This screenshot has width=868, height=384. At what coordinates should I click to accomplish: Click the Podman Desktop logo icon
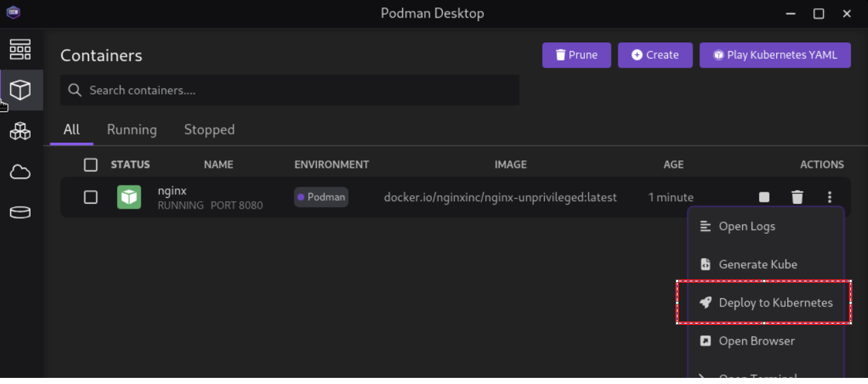click(x=13, y=13)
